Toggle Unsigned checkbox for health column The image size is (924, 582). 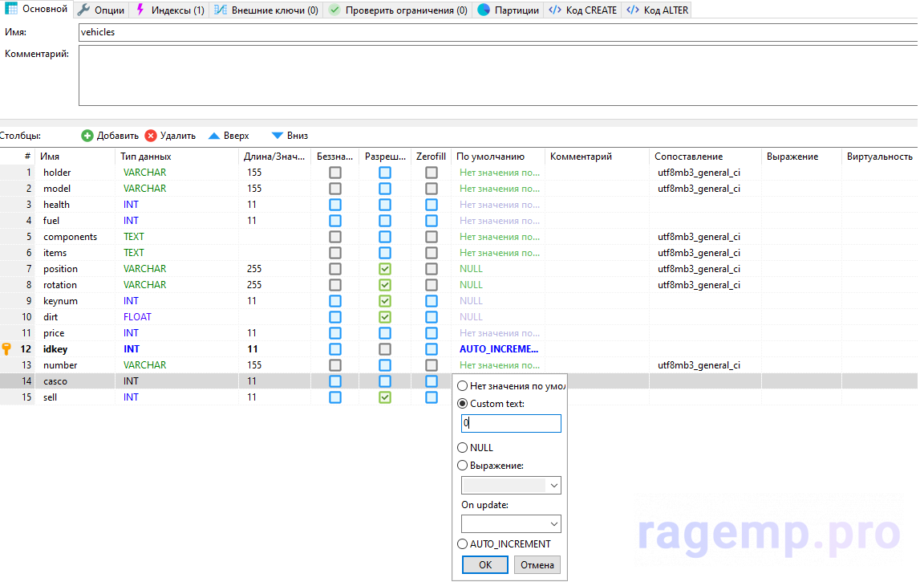pyautogui.click(x=335, y=205)
